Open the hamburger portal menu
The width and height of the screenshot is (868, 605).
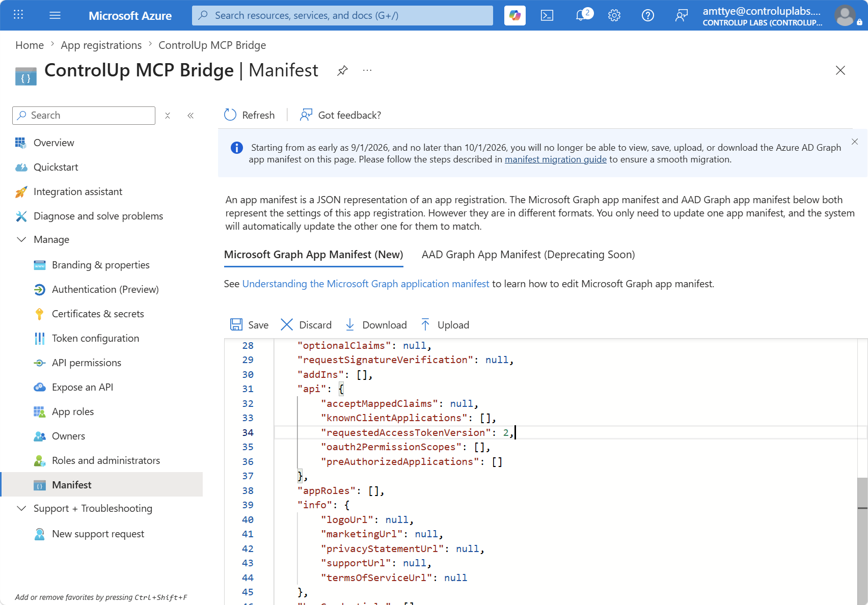click(55, 15)
